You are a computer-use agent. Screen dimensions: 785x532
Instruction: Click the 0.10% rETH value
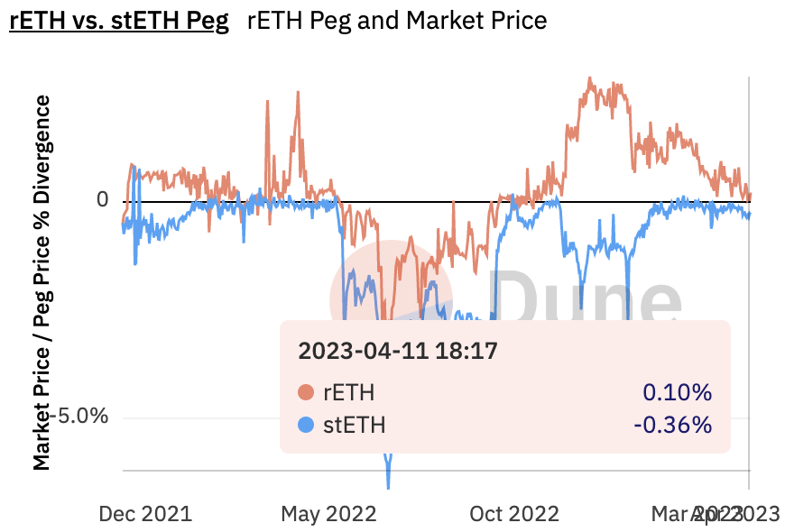click(677, 393)
